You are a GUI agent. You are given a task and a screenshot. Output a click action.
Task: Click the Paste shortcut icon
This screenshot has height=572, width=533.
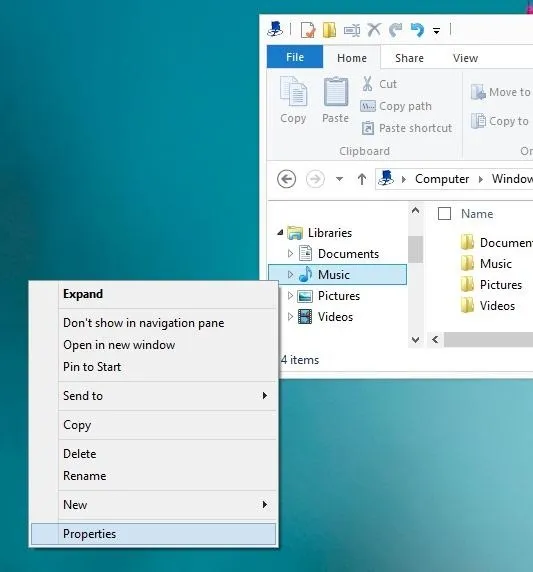click(368, 128)
